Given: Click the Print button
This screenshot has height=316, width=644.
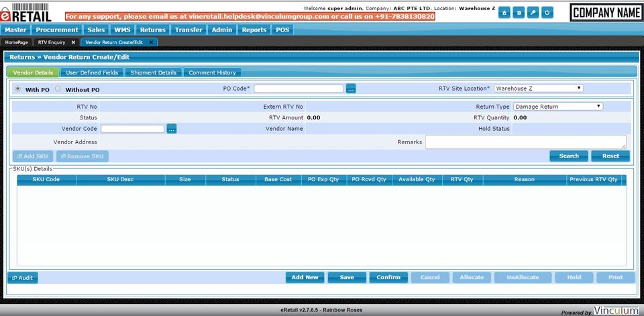Looking at the screenshot, I should pyautogui.click(x=616, y=277).
